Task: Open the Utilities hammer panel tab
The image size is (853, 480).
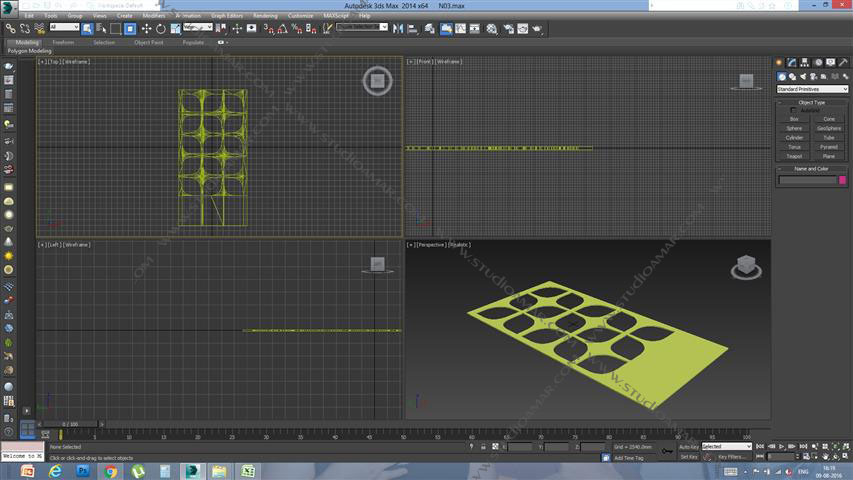Action: pyautogui.click(x=843, y=63)
